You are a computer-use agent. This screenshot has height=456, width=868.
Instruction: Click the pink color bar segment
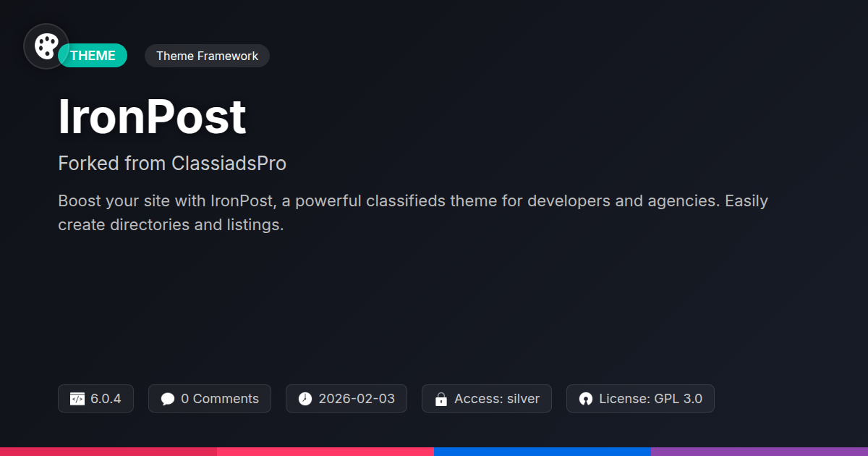click(x=325, y=452)
